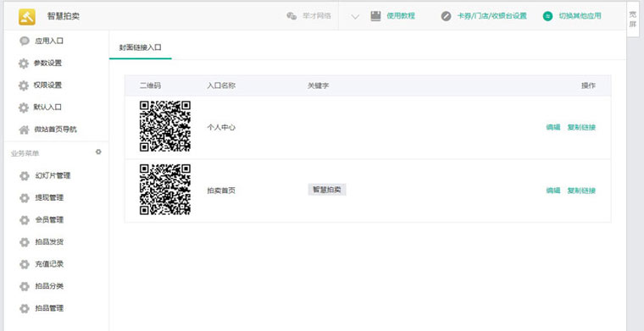Click 编辑 in the 个人中心 row
644x331 pixels.
pos(552,127)
